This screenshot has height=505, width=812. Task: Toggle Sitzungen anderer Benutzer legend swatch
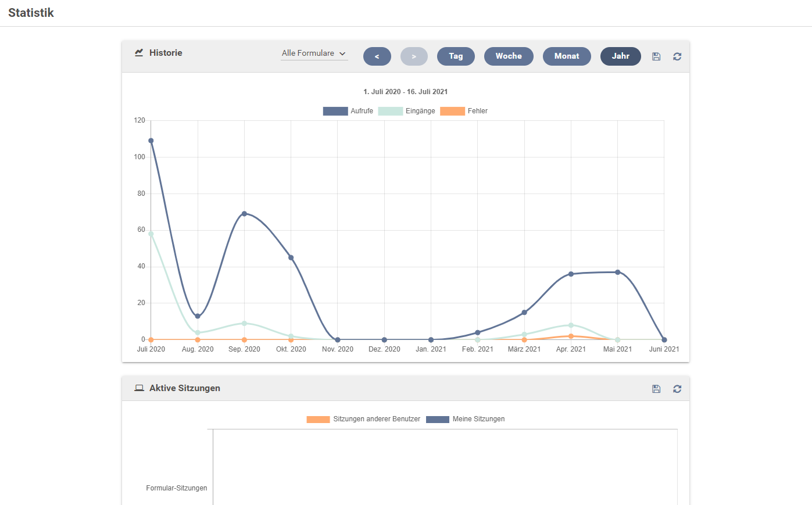[318, 419]
